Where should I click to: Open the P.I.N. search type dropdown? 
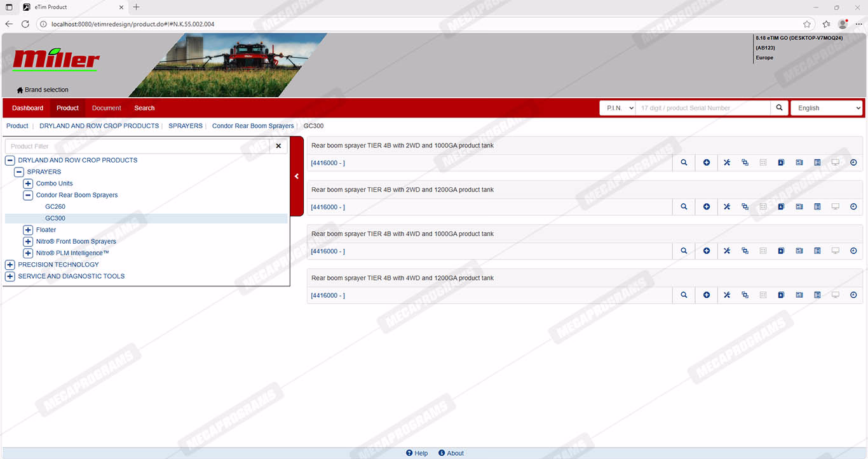pyautogui.click(x=617, y=108)
